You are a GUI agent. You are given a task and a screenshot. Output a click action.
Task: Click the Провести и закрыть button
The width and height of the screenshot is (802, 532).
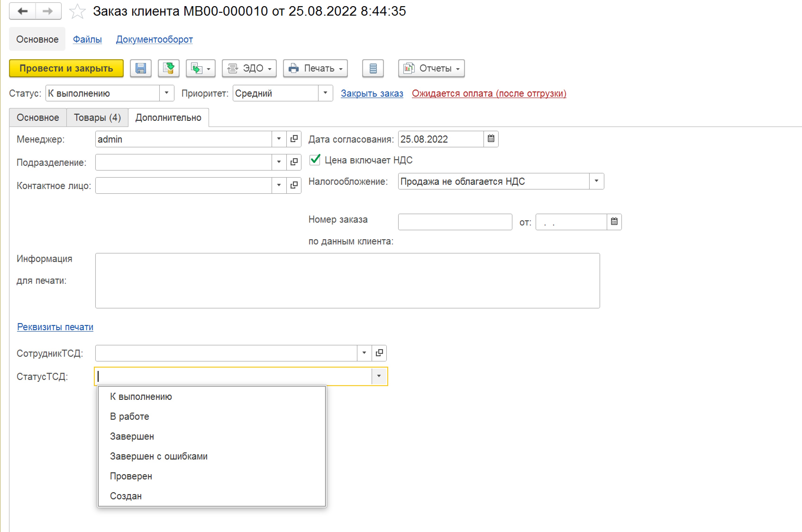[x=66, y=68]
